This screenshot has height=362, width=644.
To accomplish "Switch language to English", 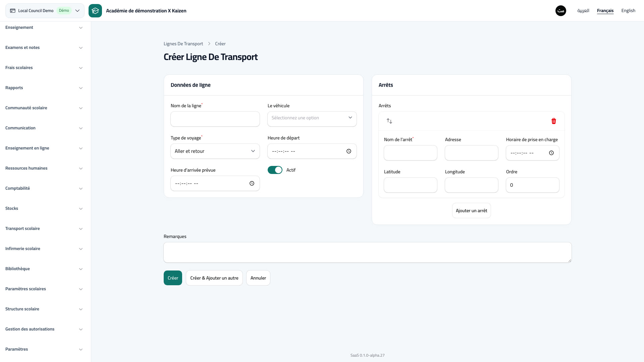I will point(628,11).
